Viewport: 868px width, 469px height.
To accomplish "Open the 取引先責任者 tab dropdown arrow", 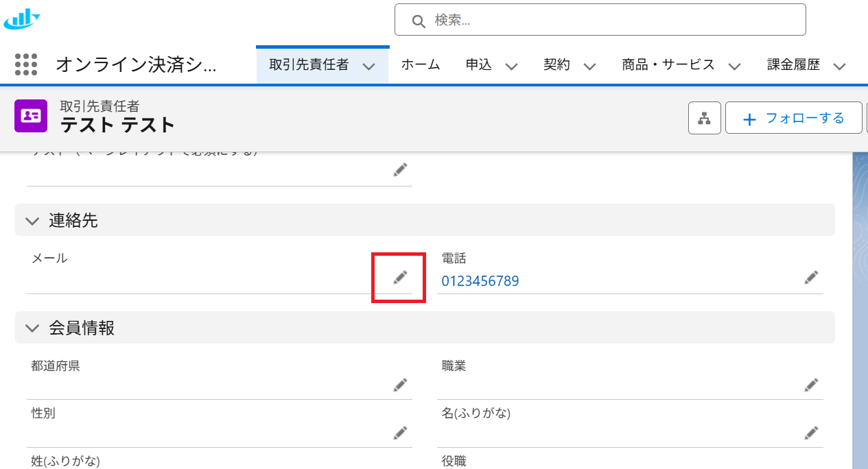I will [368, 67].
